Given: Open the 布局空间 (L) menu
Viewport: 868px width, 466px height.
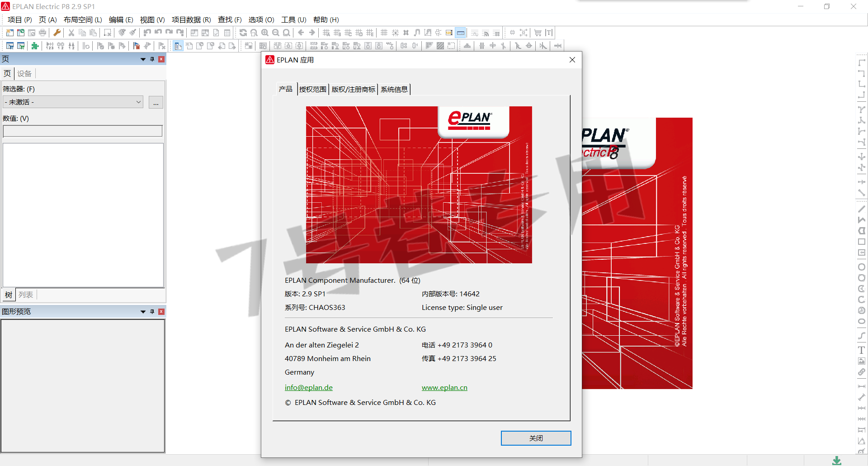Looking at the screenshot, I should point(83,20).
